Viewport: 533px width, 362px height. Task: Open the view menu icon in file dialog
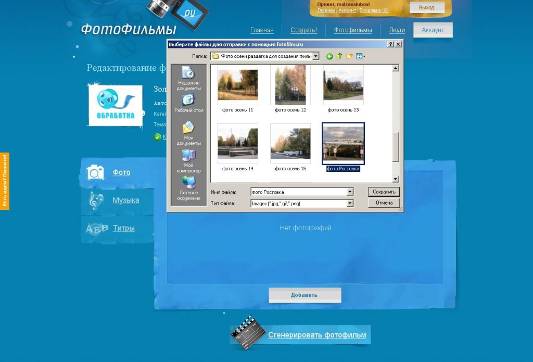click(x=360, y=56)
